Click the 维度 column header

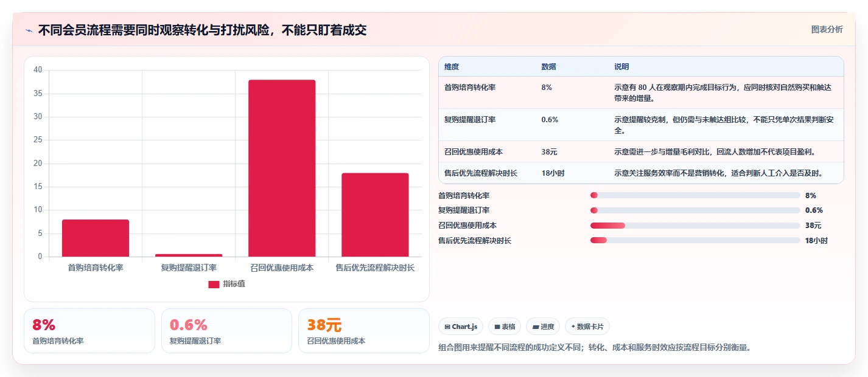452,67
